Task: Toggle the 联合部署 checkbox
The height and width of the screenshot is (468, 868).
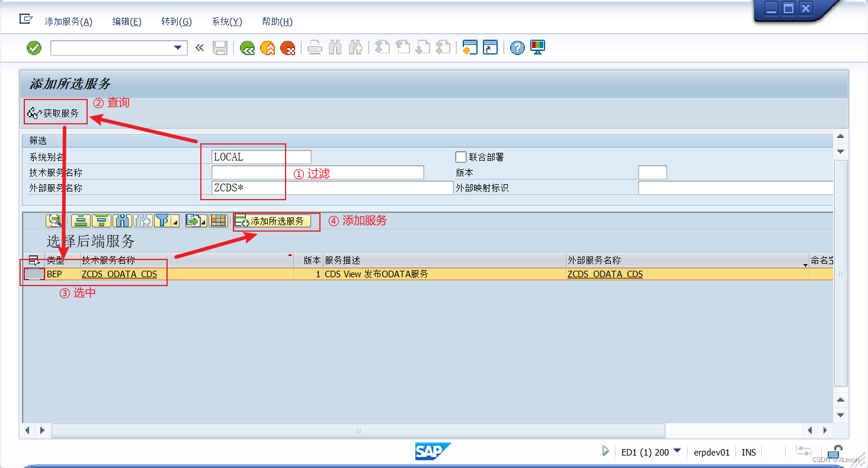Action: tap(461, 157)
